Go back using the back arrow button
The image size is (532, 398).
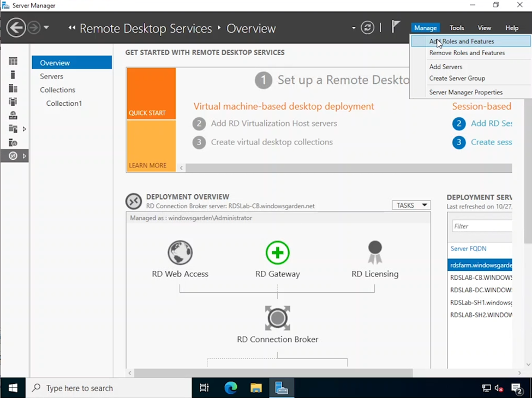[16, 28]
